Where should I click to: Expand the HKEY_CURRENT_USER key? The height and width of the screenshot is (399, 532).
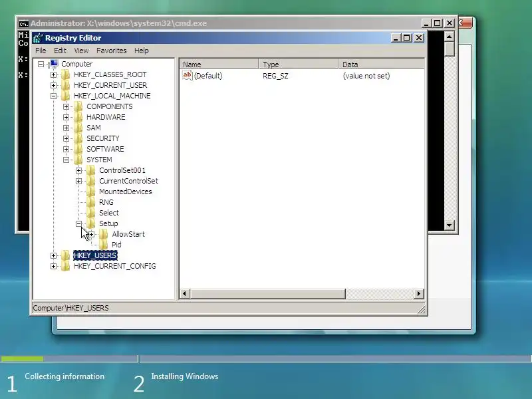coord(53,85)
